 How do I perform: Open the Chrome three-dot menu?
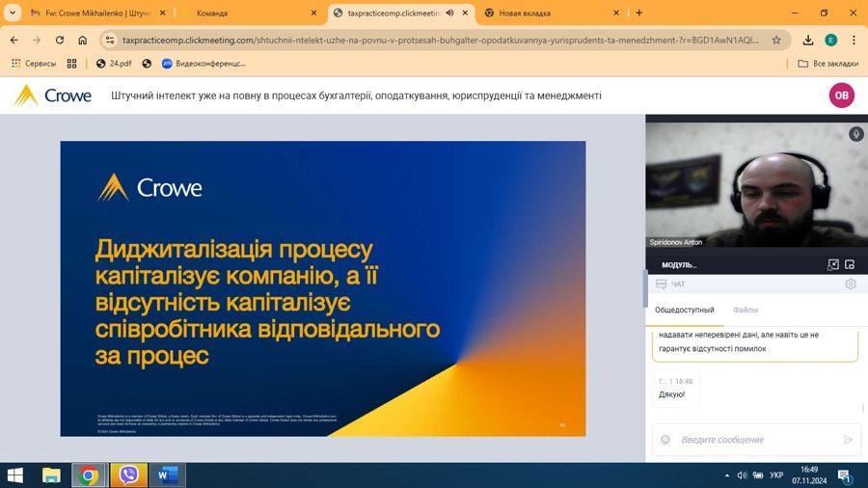point(854,40)
